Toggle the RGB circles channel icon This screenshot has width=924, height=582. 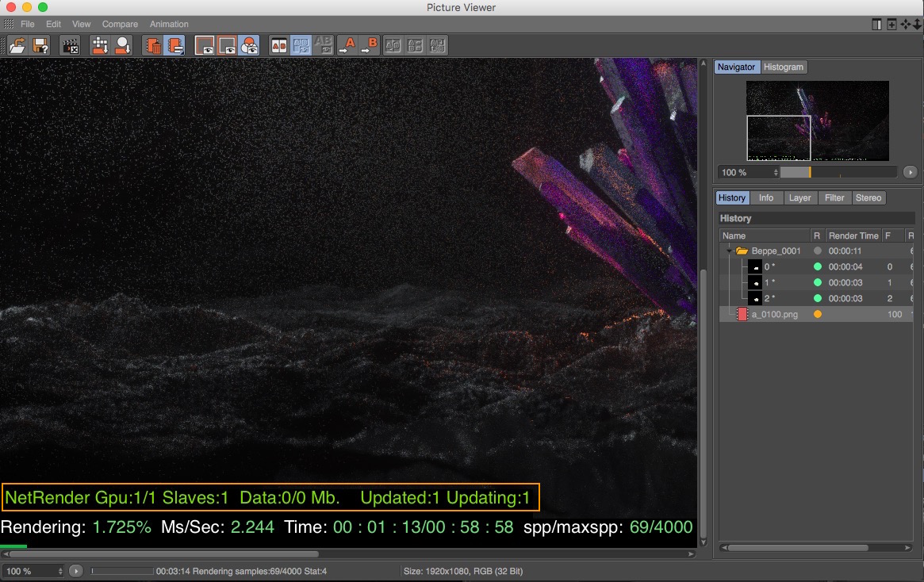249,46
